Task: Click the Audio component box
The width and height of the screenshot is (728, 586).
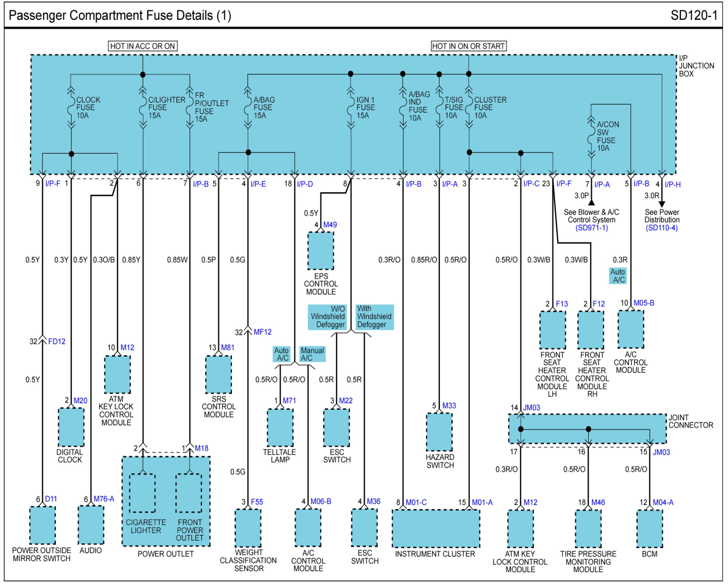Action: coord(91,525)
